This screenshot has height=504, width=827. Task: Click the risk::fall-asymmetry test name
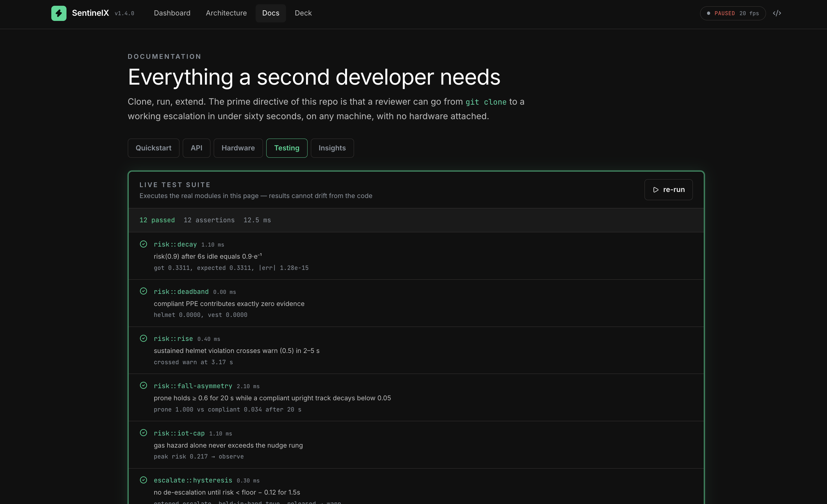[193, 386]
